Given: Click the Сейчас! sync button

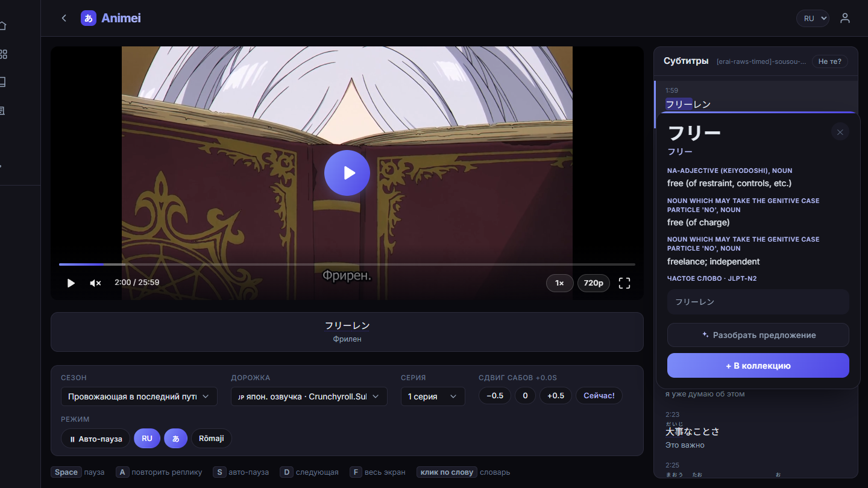Looking at the screenshot, I should click(x=599, y=396).
